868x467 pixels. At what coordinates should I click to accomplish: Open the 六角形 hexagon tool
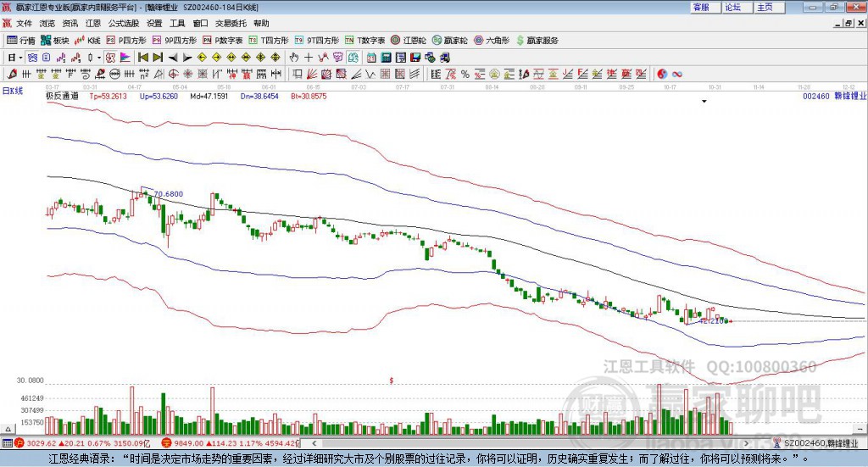click(492, 41)
